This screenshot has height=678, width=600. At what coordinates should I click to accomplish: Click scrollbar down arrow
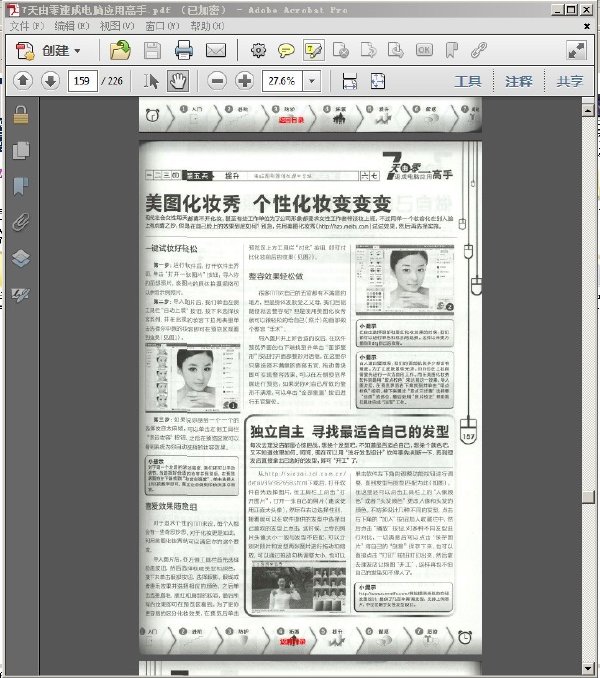point(587,668)
